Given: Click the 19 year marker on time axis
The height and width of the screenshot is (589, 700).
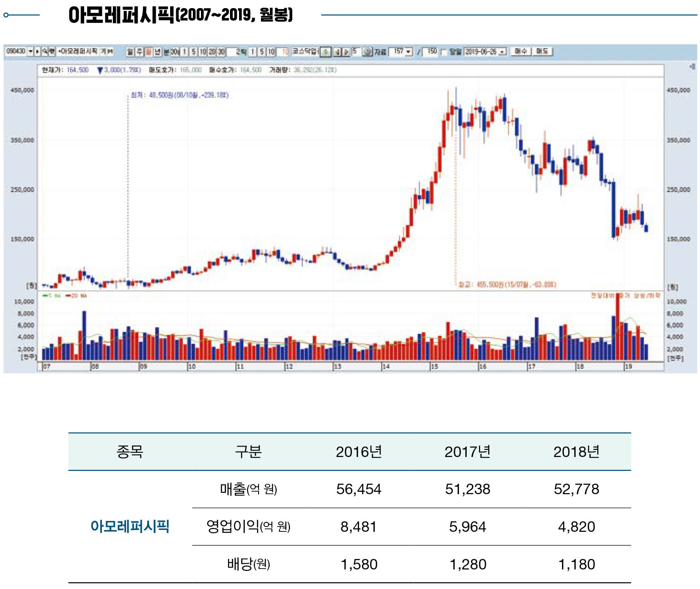Looking at the screenshot, I should tap(629, 366).
